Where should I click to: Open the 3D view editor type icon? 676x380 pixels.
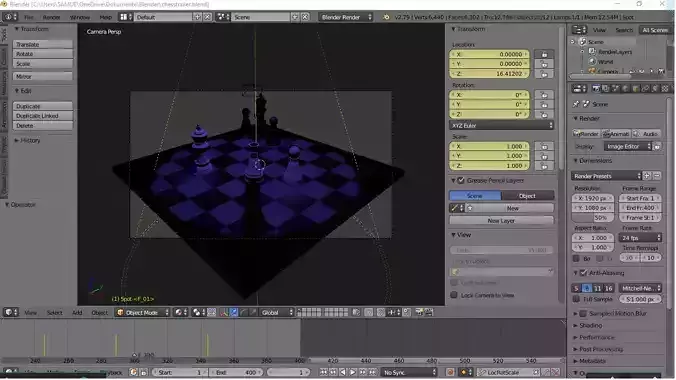(10, 313)
